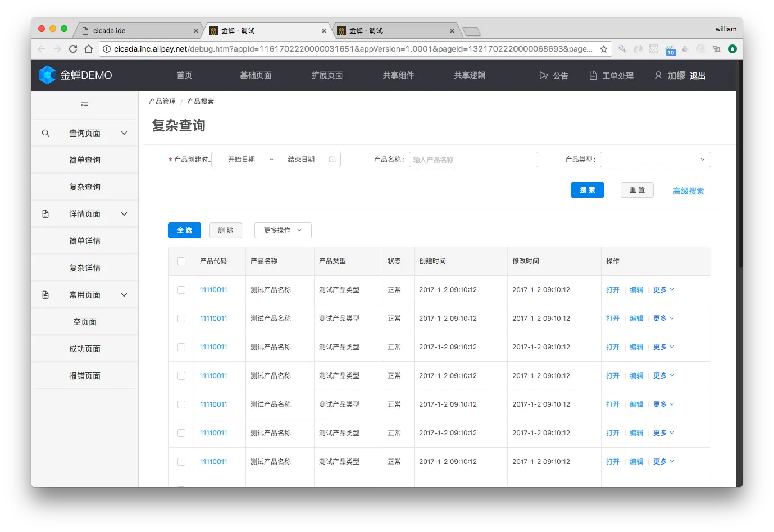774x532 pixels.
Task: Collapse the sidebar with the menu-fold icon
Action: point(85,105)
